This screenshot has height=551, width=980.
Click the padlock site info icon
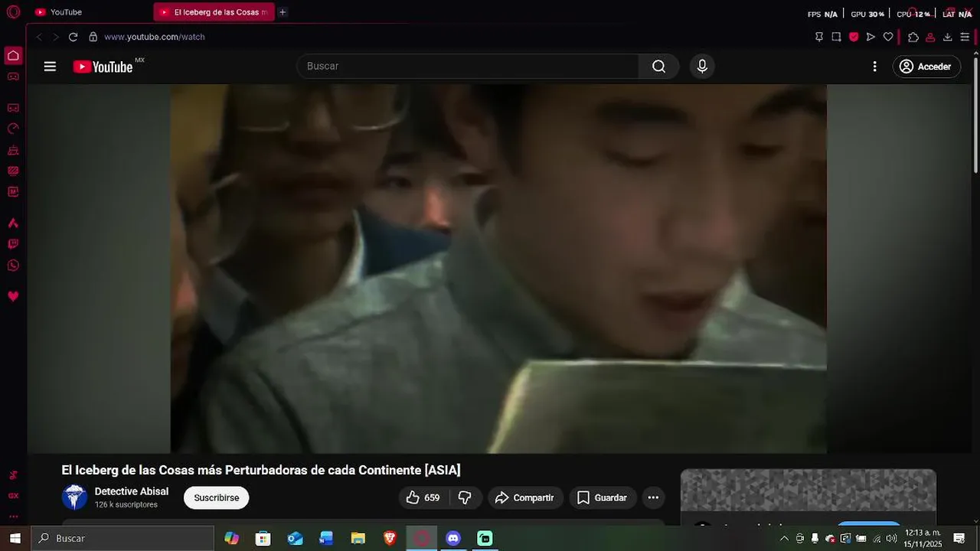tap(93, 37)
